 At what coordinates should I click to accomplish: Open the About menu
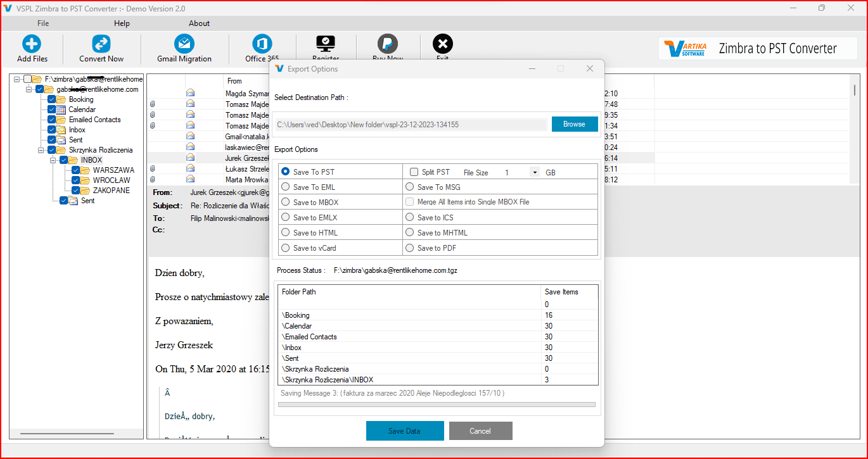199,23
